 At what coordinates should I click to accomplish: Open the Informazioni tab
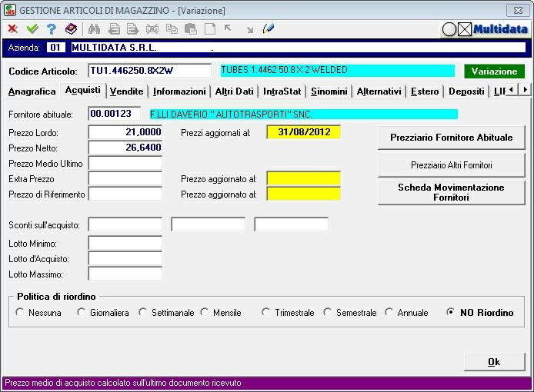coord(179,91)
